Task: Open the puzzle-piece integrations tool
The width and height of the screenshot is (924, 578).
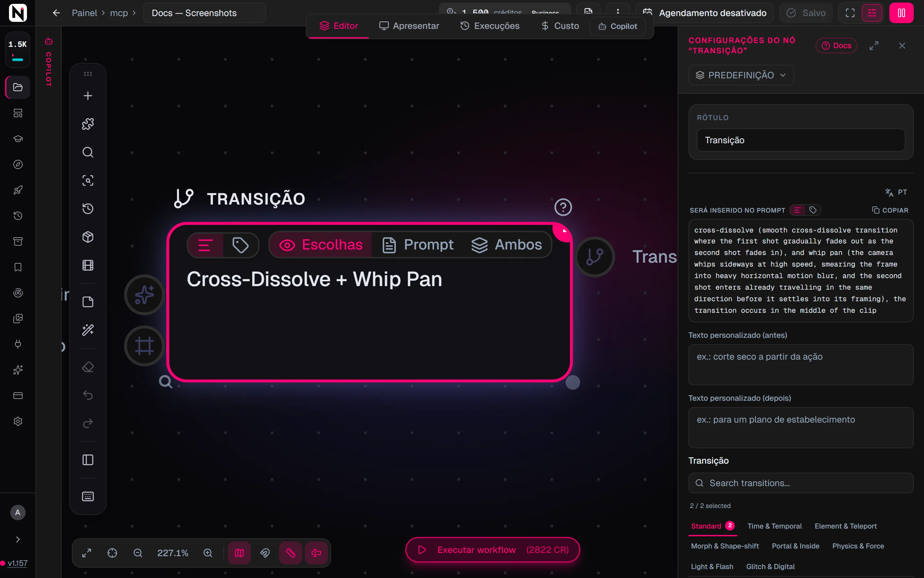Action: click(88, 124)
